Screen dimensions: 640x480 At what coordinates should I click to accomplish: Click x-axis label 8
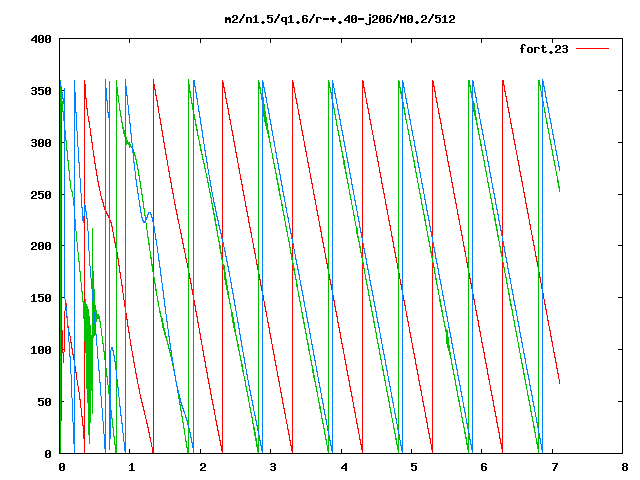625,467
